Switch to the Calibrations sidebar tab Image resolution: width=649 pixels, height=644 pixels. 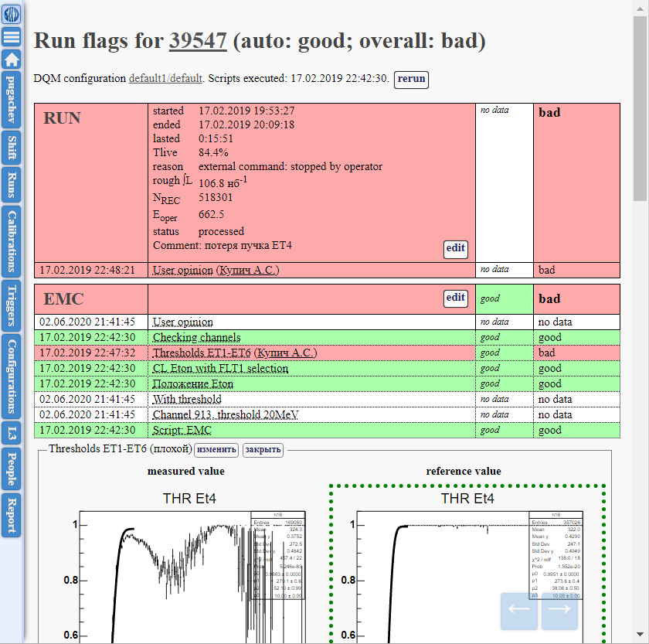12,240
